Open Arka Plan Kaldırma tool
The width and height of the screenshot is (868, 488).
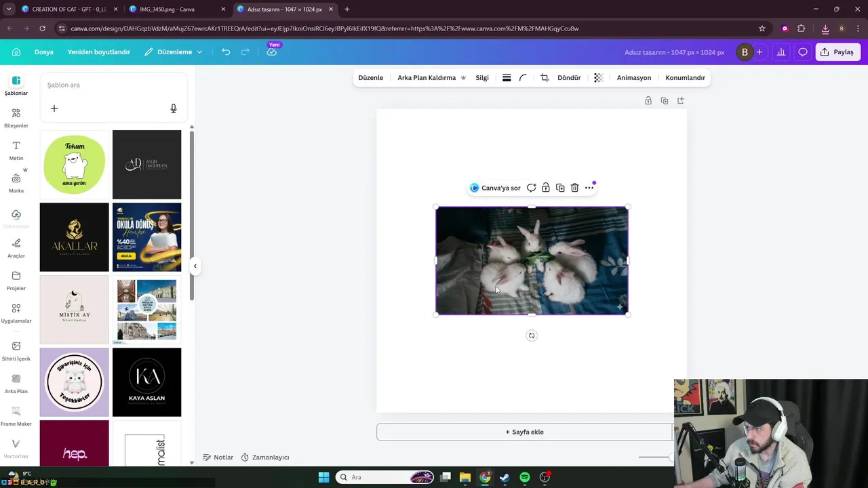431,78
